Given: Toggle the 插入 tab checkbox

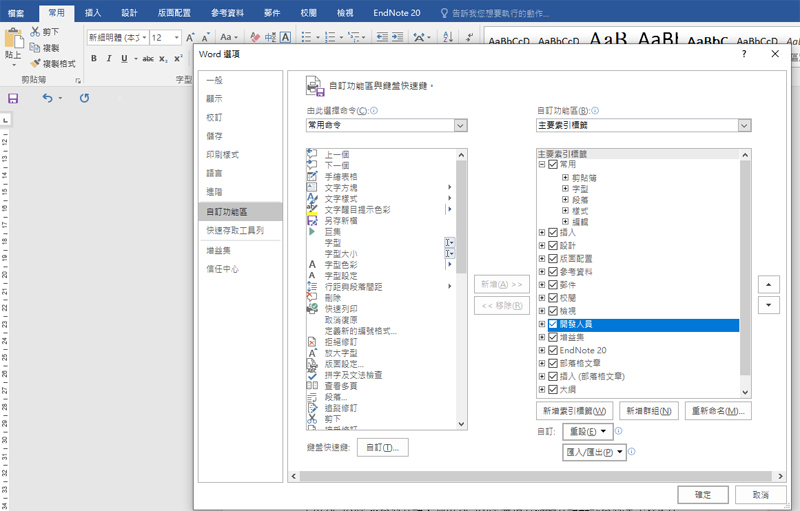Looking at the screenshot, I should (x=553, y=233).
